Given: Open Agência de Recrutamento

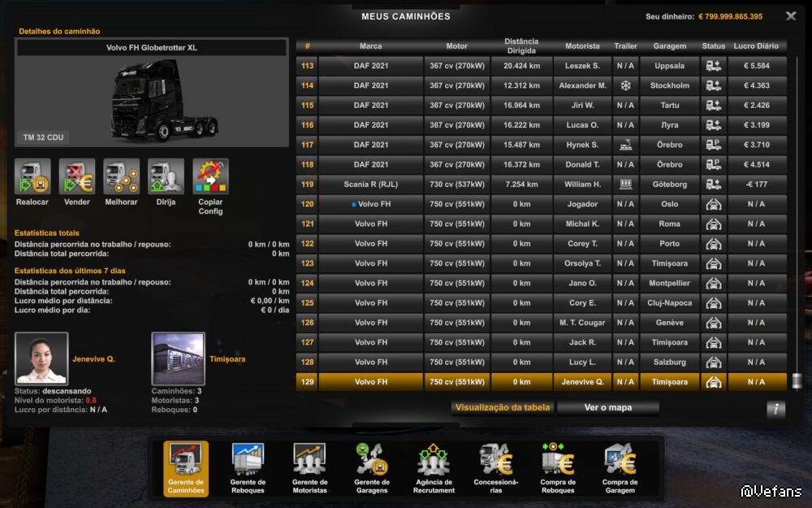Looking at the screenshot, I should [x=434, y=469].
